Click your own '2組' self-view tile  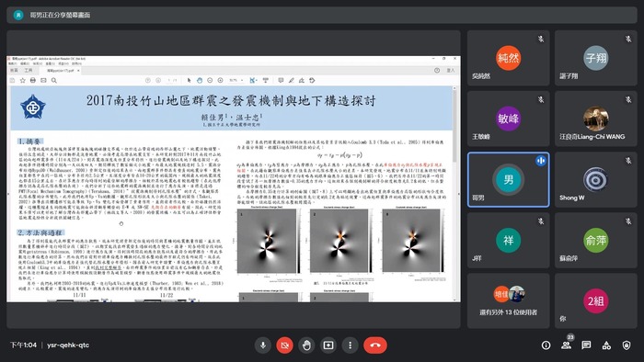pos(596,301)
